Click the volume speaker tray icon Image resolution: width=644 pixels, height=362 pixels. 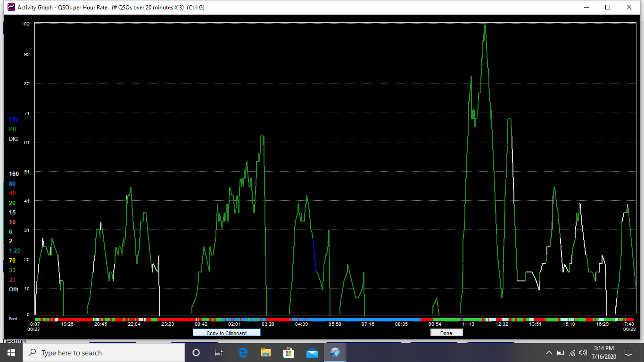point(584,353)
